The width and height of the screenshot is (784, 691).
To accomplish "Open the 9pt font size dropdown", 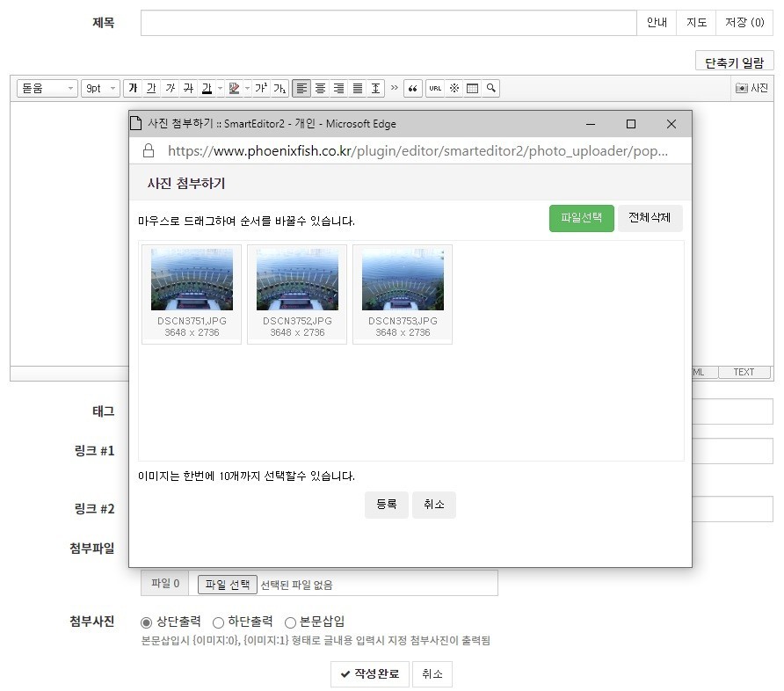I will click(100, 89).
